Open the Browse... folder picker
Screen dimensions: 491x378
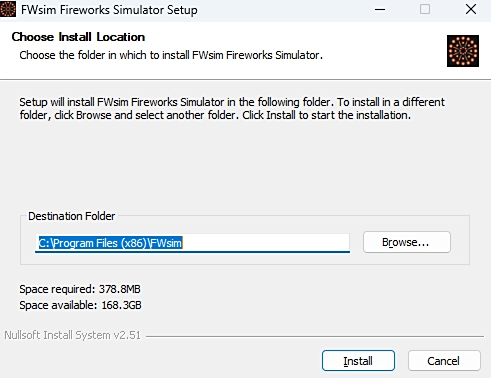tap(407, 242)
